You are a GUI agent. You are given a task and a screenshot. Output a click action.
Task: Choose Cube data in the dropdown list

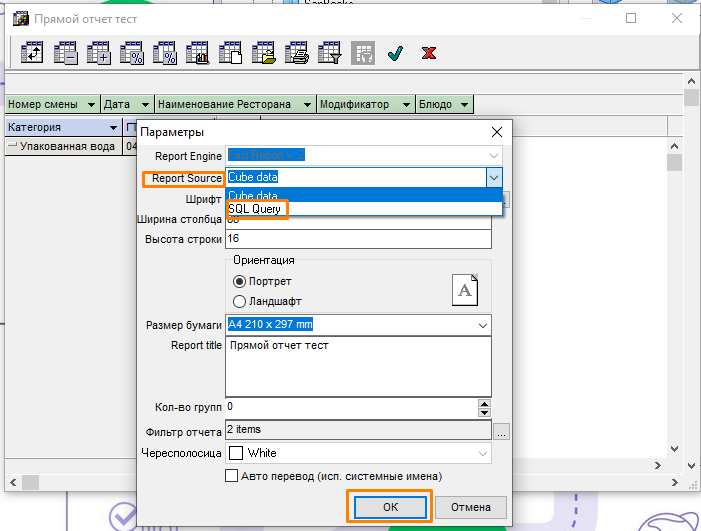coord(254,196)
